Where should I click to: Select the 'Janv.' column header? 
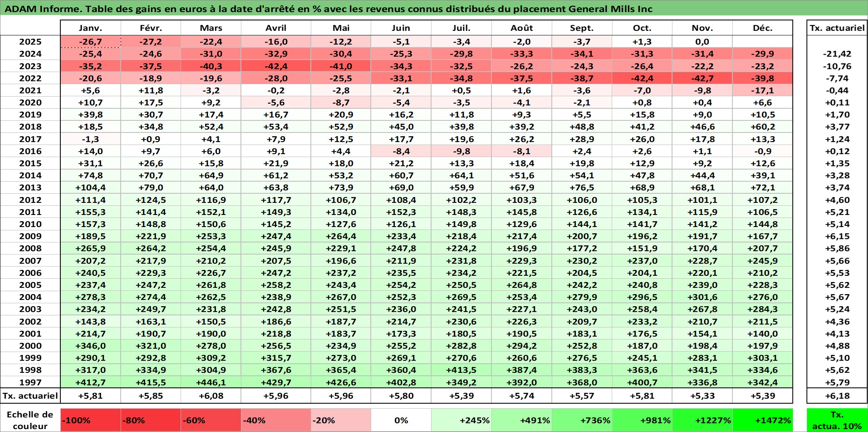click(x=91, y=28)
